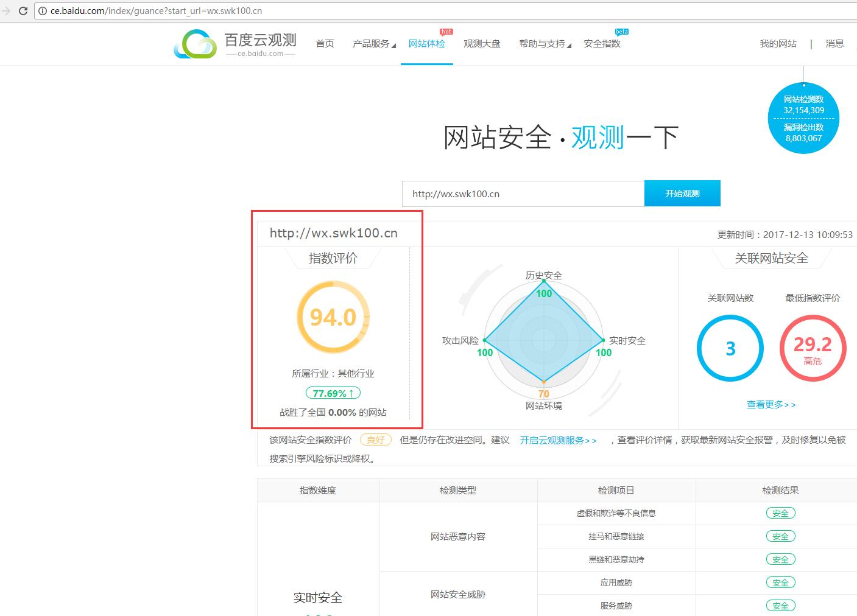Click the 开始观测 button

click(682, 193)
